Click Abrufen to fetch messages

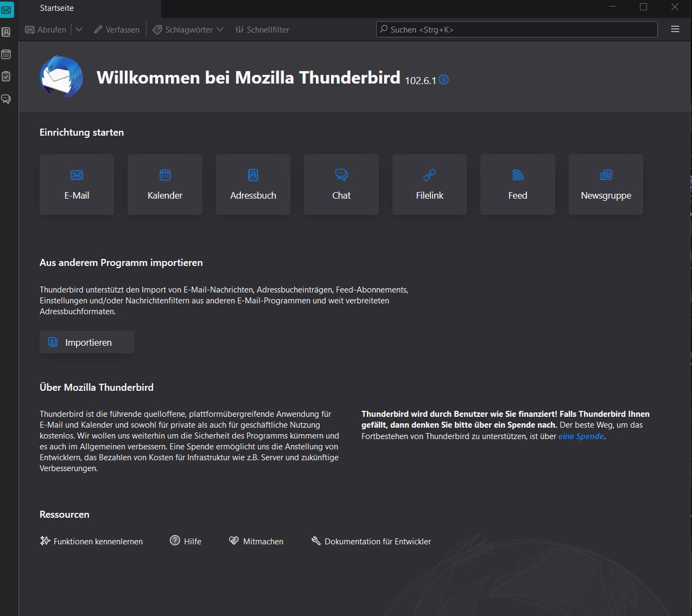click(x=46, y=29)
